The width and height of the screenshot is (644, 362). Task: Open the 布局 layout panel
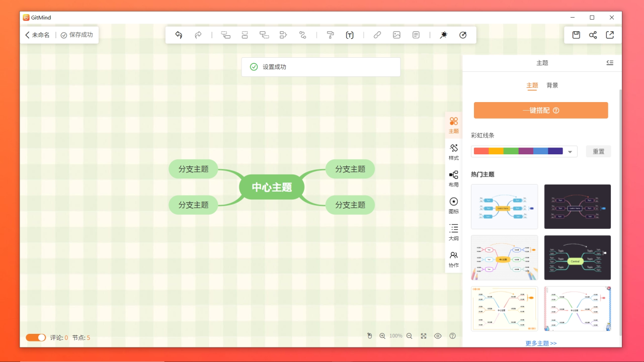point(453,179)
